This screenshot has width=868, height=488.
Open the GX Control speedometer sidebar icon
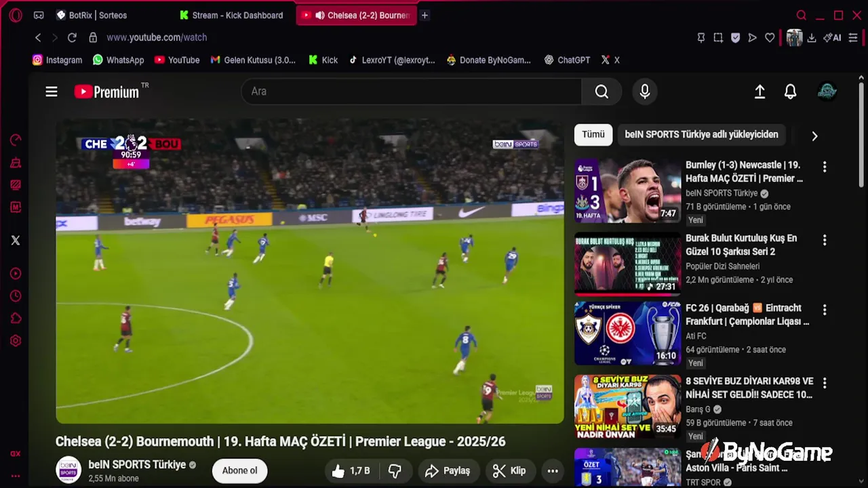point(16,140)
